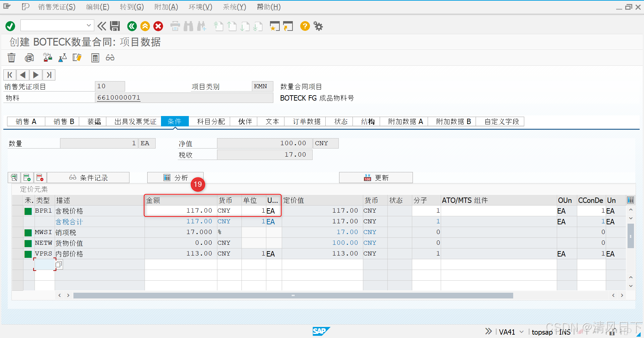Delete a condition row with red minus icon
This screenshot has width=644, height=338.
pyautogui.click(x=40, y=177)
